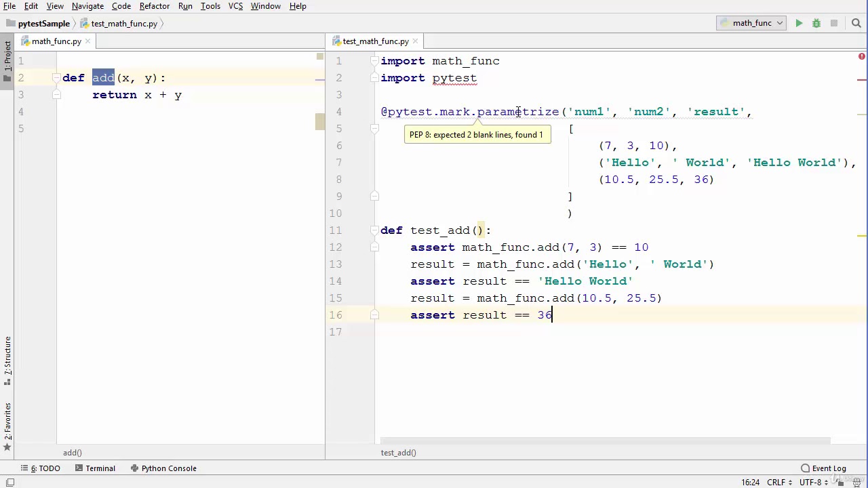Open the Python Console tool window
The image size is (868, 488).
tap(163, 468)
